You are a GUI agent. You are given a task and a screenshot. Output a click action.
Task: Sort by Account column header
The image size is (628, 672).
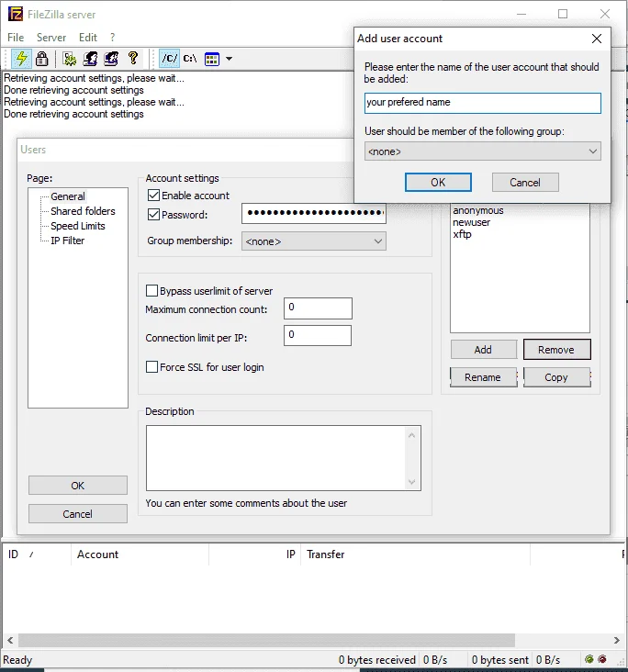tap(140, 554)
